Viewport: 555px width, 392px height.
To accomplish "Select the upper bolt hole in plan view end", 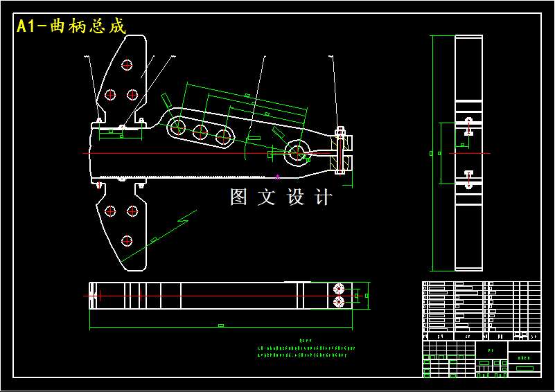I will click(x=339, y=289).
